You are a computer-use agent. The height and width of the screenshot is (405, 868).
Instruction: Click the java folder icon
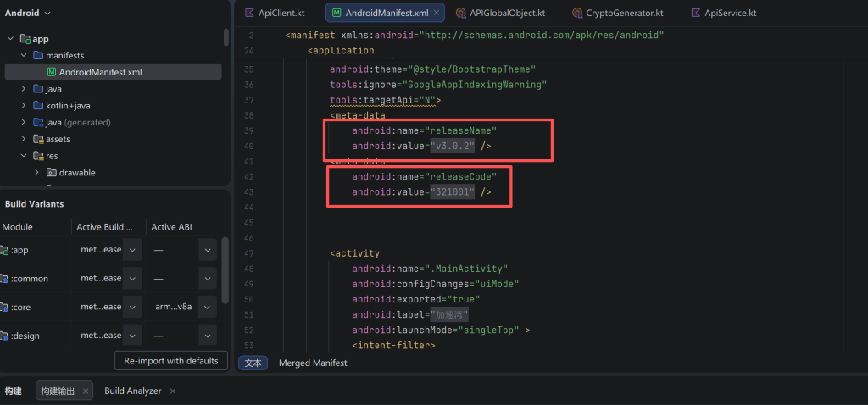click(x=38, y=88)
